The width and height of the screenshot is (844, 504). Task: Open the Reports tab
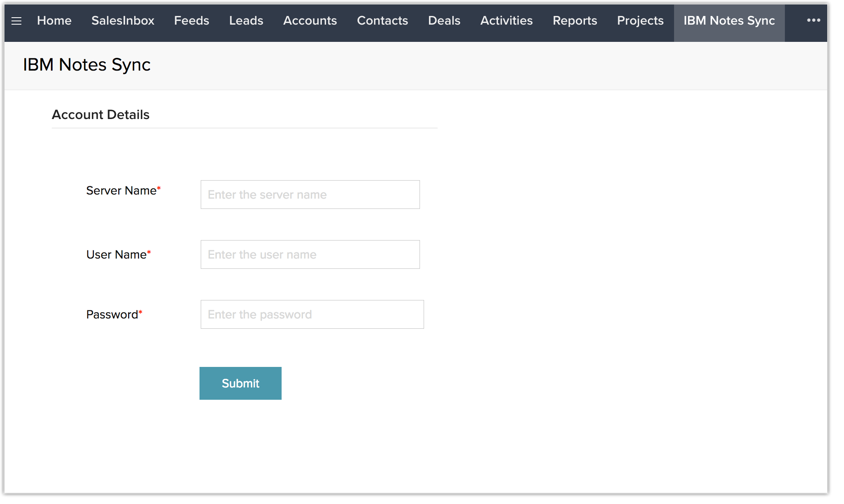(575, 21)
